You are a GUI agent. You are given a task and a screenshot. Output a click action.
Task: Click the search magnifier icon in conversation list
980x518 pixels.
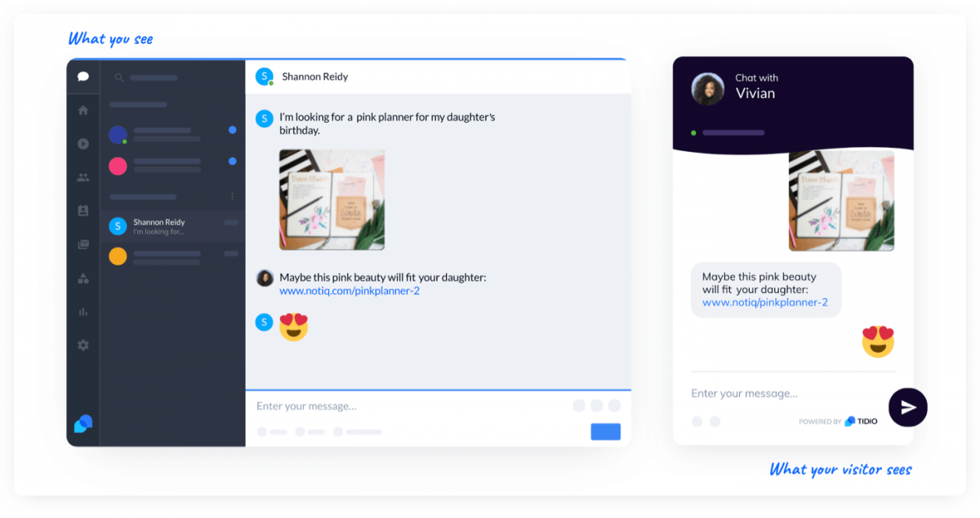119,78
